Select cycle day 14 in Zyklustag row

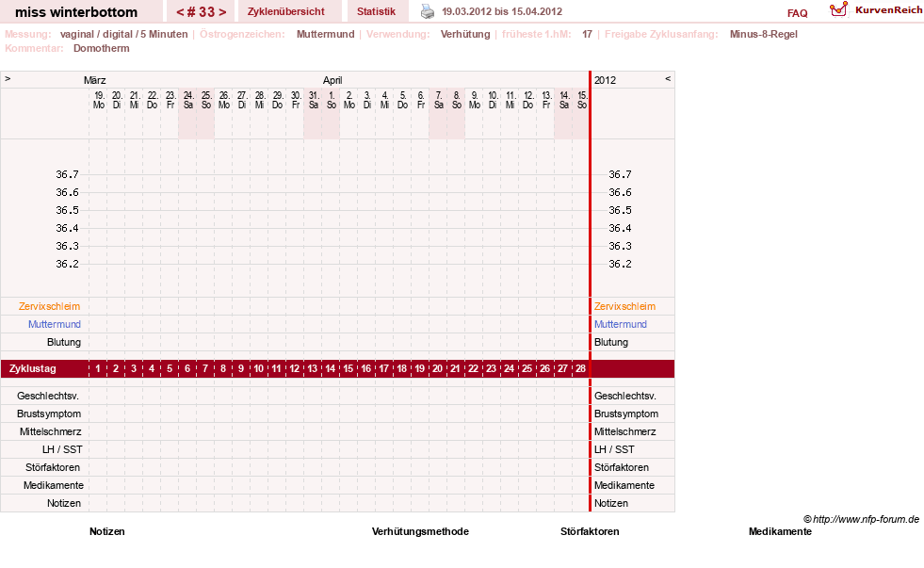(x=330, y=369)
